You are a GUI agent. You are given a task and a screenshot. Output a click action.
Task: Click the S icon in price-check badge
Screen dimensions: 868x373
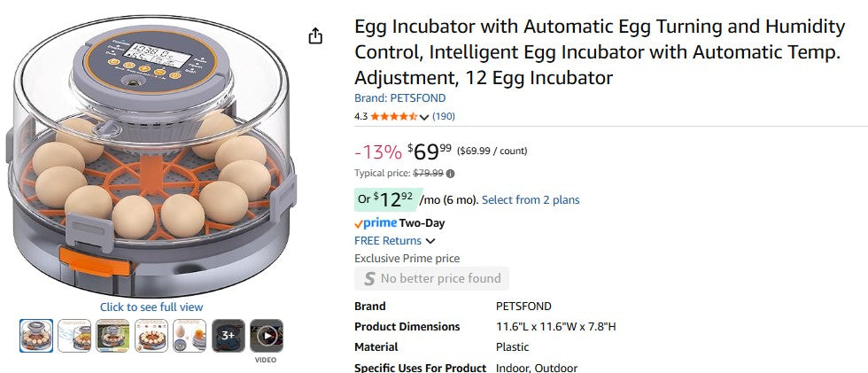[368, 278]
